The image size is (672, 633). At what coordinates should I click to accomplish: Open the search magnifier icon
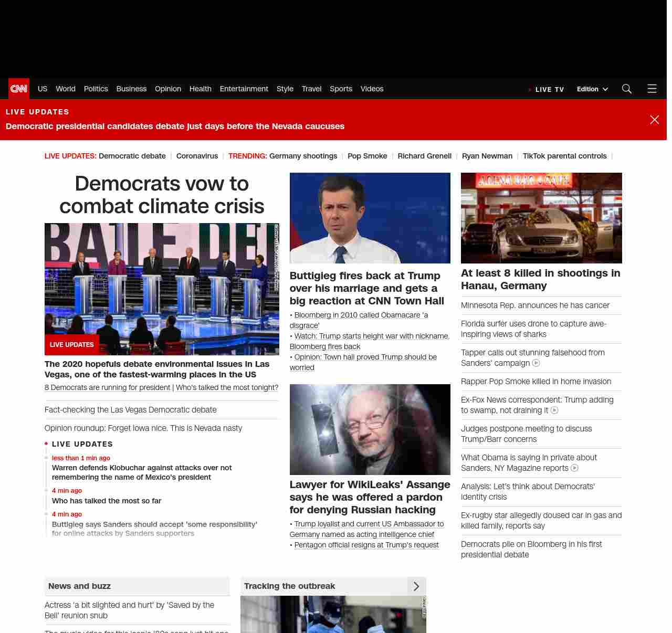tap(626, 89)
